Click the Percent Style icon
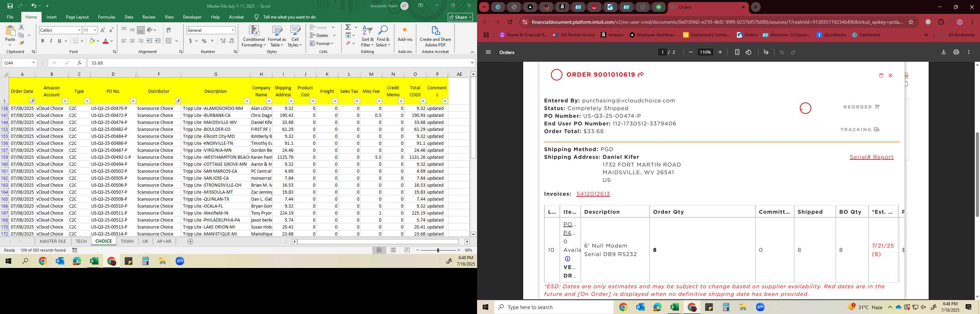Image resolution: width=980 pixels, height=314 pixels. pyautogui.click(x=204, y=41)
